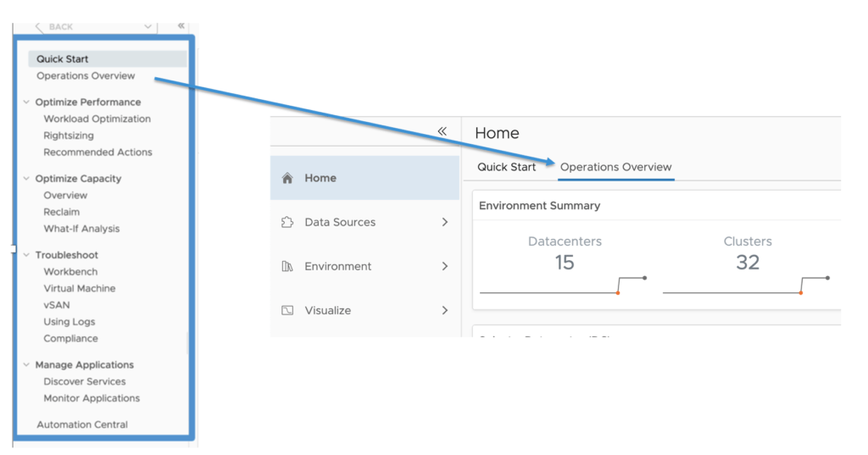868x455 pixels.
Task: Collapse the Manage Applications section
Action: [27, 365]
